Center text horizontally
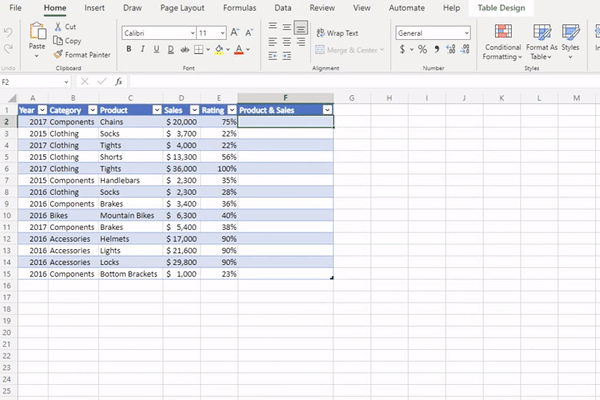Image resolution: width=600 pixels, height=400 pixels. click(287, 41)
